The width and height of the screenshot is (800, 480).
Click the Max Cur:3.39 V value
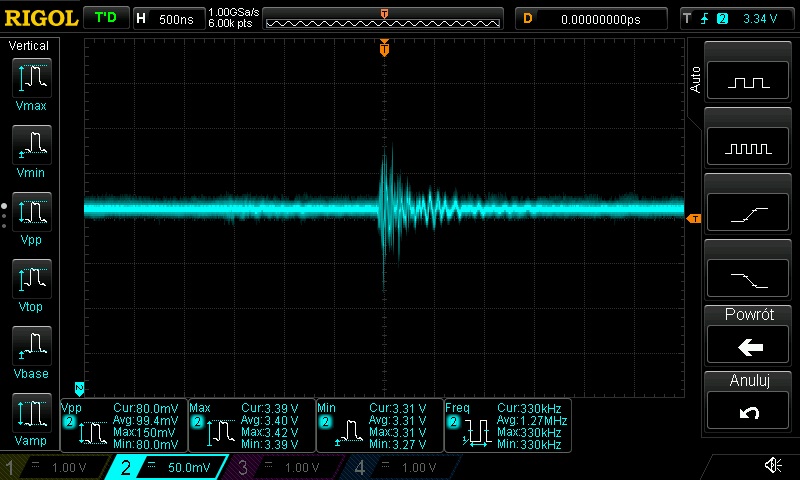point(270,409)
